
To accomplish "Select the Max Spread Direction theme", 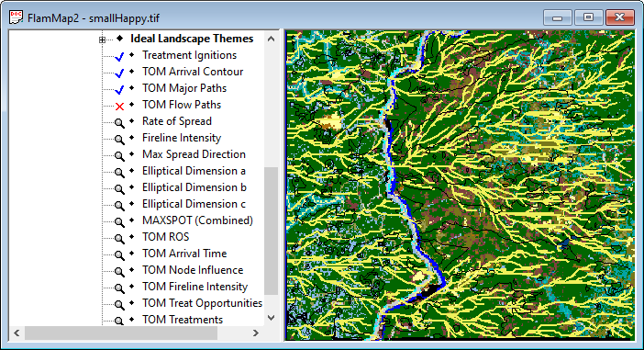I will 194,154.
